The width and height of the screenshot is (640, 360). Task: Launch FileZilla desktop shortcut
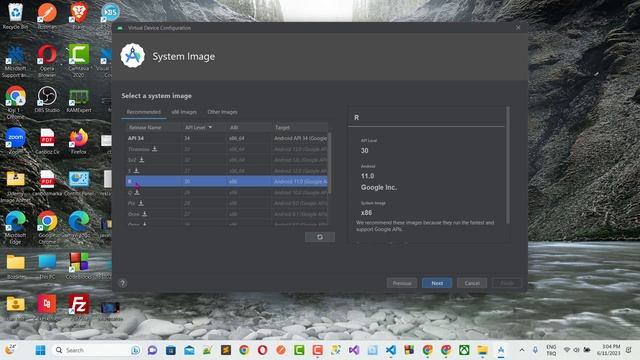point(79,307)
